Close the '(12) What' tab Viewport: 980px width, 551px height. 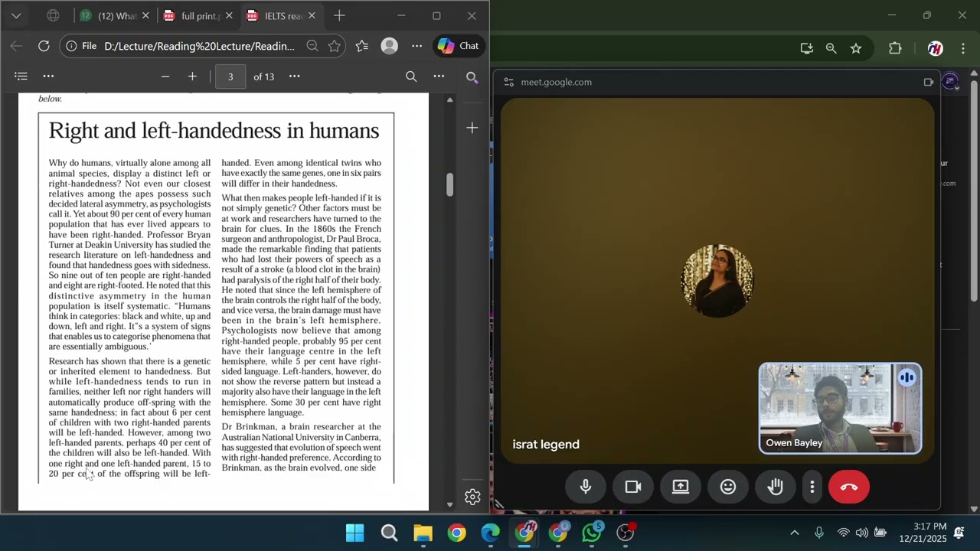tap(145, 15)
